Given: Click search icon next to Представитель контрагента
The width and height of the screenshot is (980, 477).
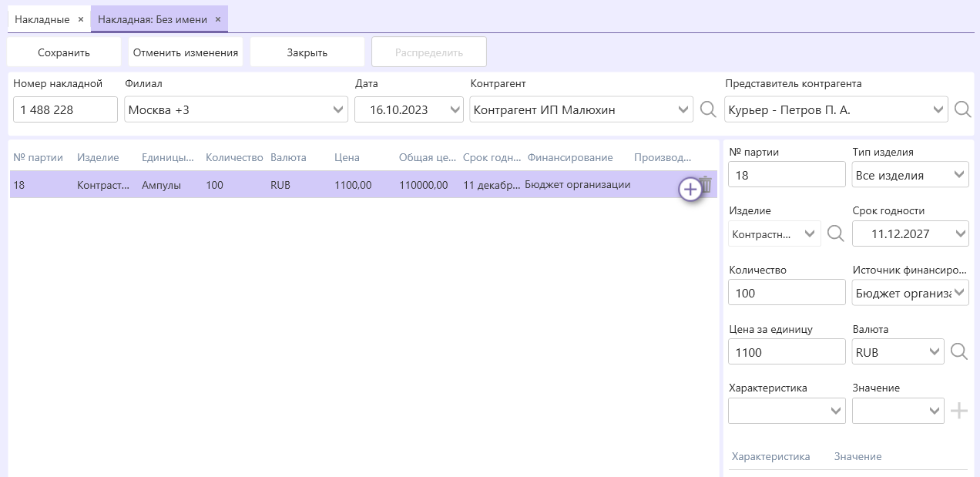Looking at the screenshot, I should pos(962,109).
